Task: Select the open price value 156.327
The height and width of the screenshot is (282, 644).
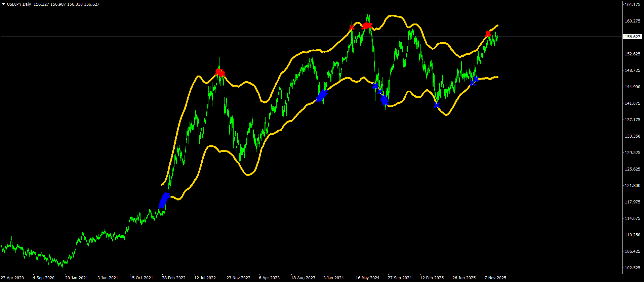Action: (41, 4)
